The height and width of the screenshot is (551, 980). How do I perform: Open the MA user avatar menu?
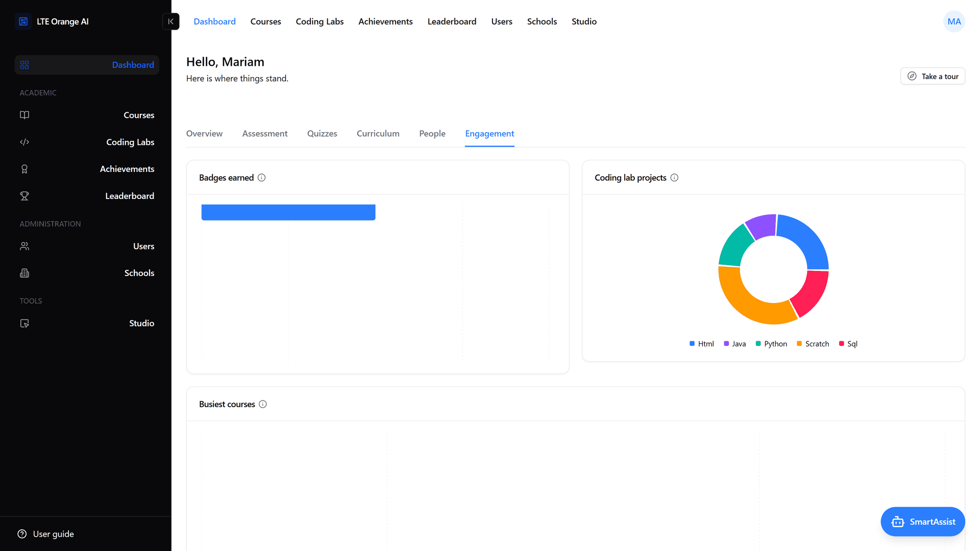click(954, 21)
